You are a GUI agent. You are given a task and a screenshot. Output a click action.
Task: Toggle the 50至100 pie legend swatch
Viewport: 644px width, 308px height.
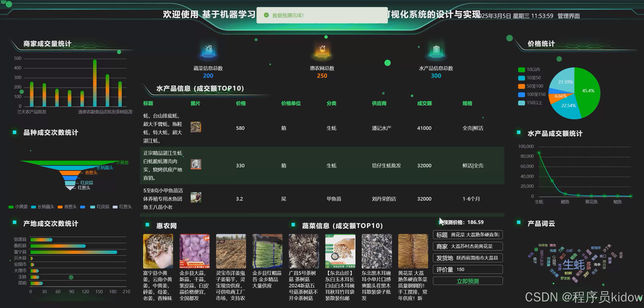[x=521, y=86]
